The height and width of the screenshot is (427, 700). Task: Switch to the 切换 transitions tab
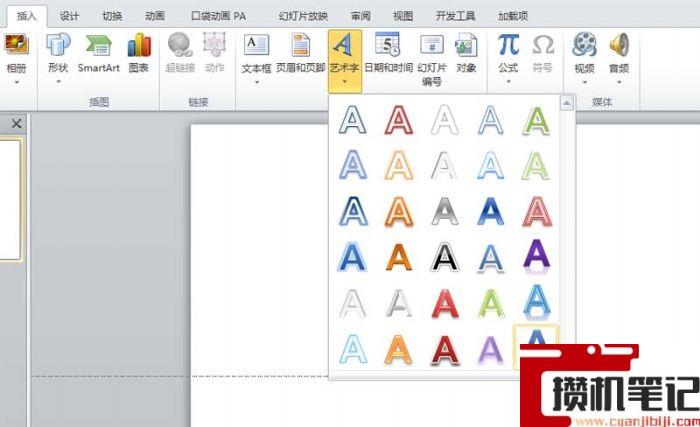click(x=112, y=16)
